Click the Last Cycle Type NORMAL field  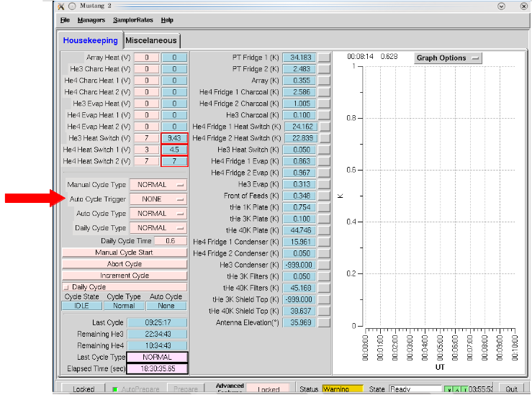tap(157, 358)
